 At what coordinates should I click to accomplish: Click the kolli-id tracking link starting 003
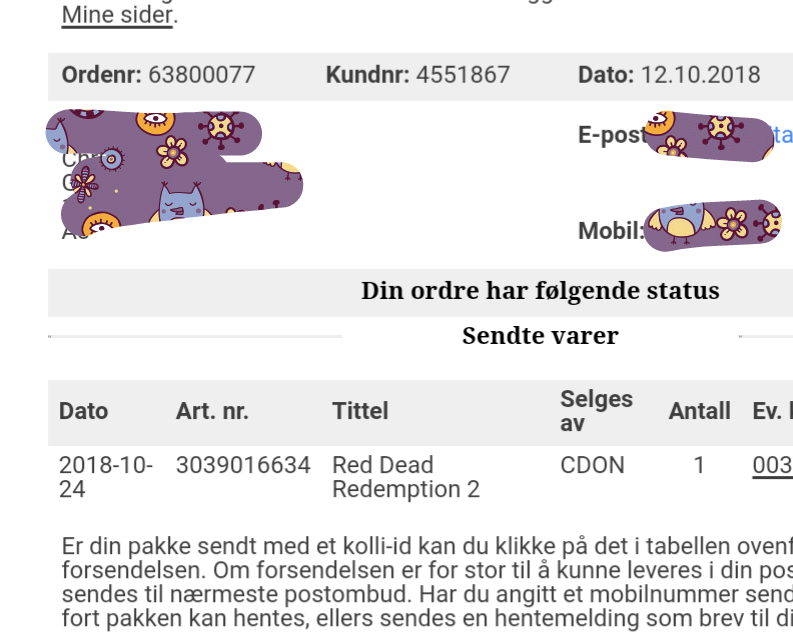(772, 465)
